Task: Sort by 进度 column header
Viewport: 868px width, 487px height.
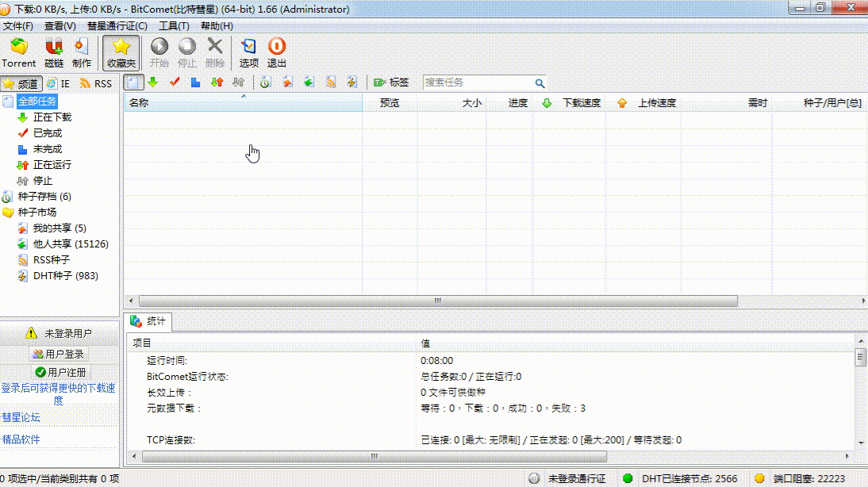Action: 509,103
